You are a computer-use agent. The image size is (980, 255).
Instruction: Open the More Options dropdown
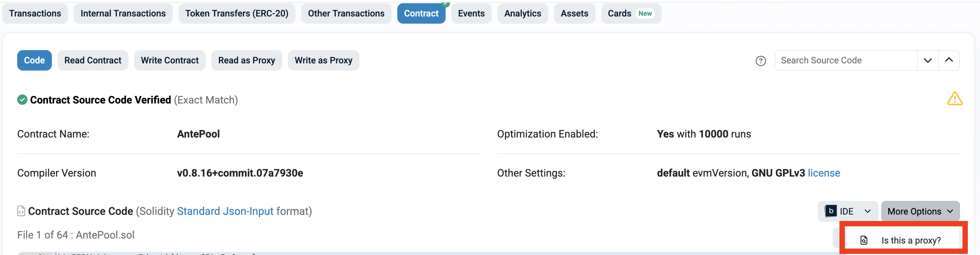coord(920,211)
